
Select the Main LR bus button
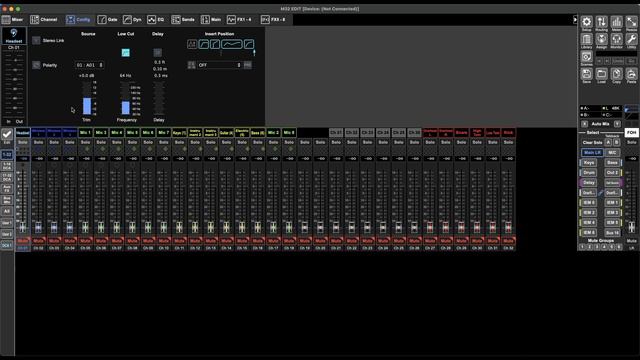point(592,152)
